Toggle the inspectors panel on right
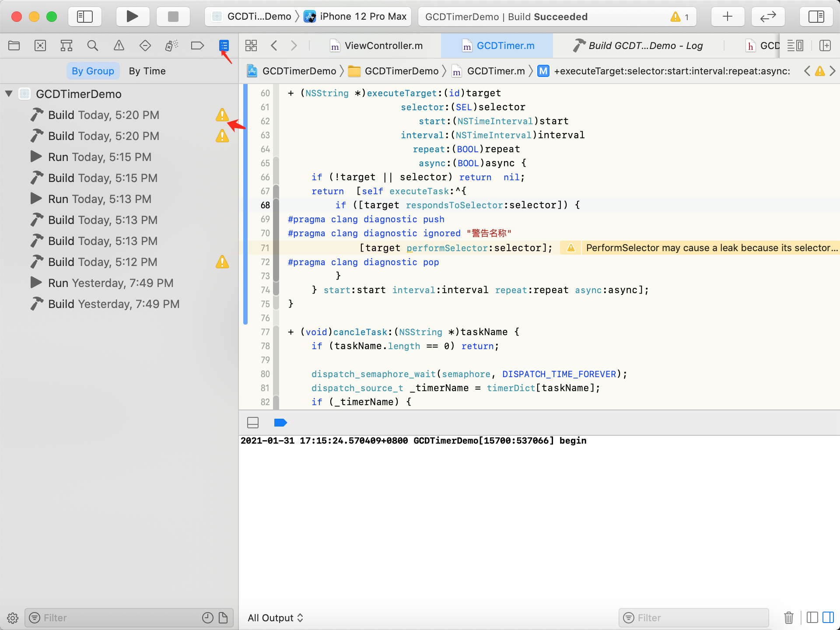Screen dimensions: 840x630 click(816, 17)
